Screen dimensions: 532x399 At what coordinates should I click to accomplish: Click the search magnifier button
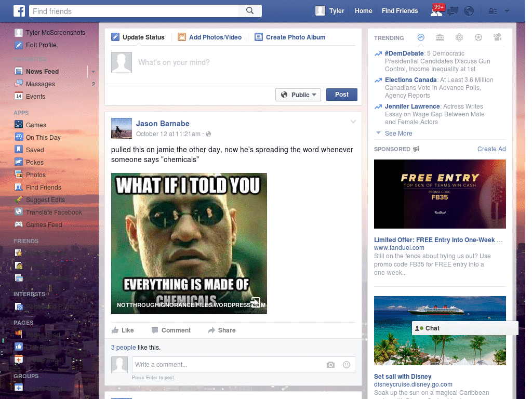(x=250, y=11)
